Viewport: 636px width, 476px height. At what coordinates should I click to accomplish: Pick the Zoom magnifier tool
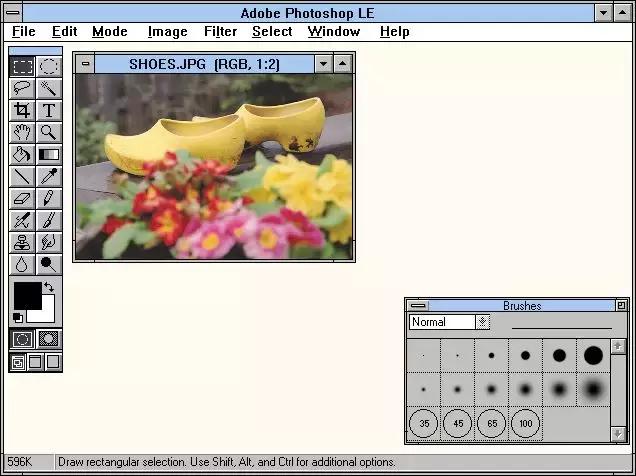[48, 132]
